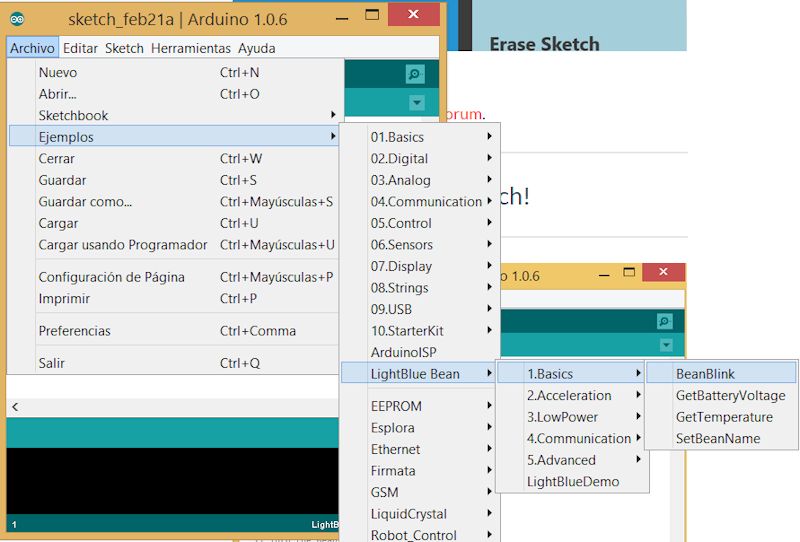Select Nuevo from Archivo menu
This screenshot has height=542, width=800.
(x=173, y=72)
